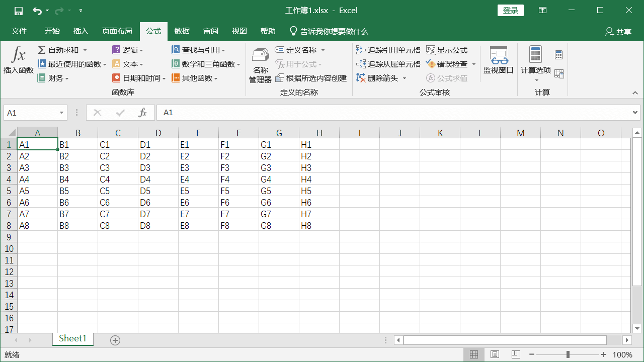Click the 登录 sign-in button
This screenshot has width=644, height=362.
click(x=510, y=11)
